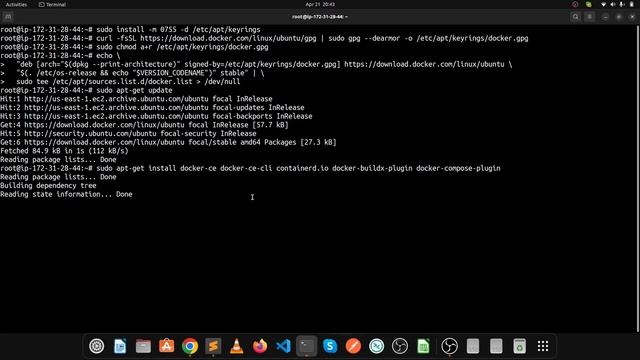Click the 'Get:6' docker focal/stable Packages line
Screen dimensions: 640x360
168,142
